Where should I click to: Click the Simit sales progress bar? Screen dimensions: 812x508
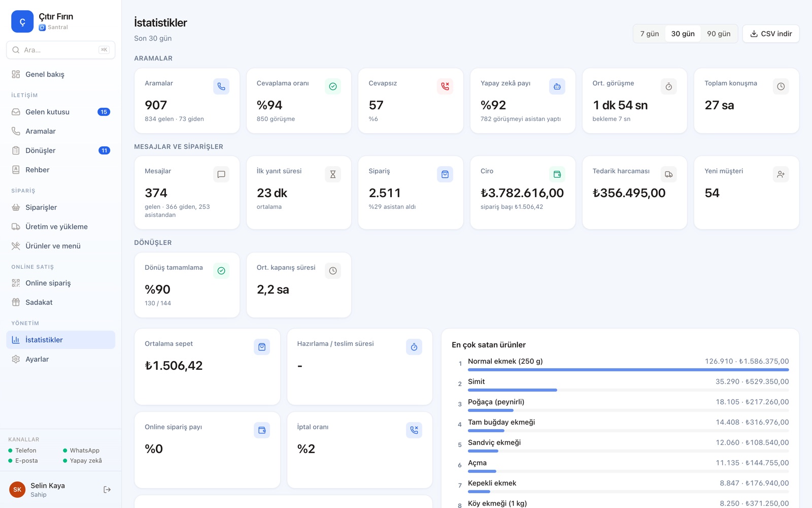[x=628, y=390]
